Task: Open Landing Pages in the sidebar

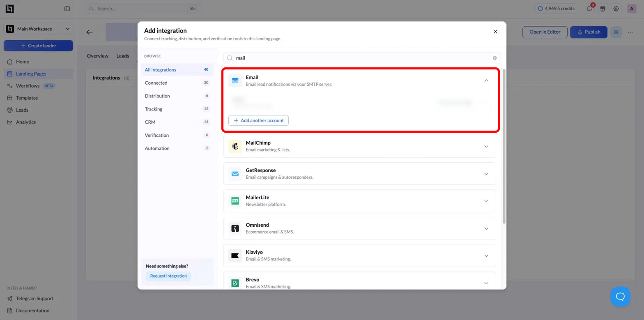Action: tap(38, 74)
